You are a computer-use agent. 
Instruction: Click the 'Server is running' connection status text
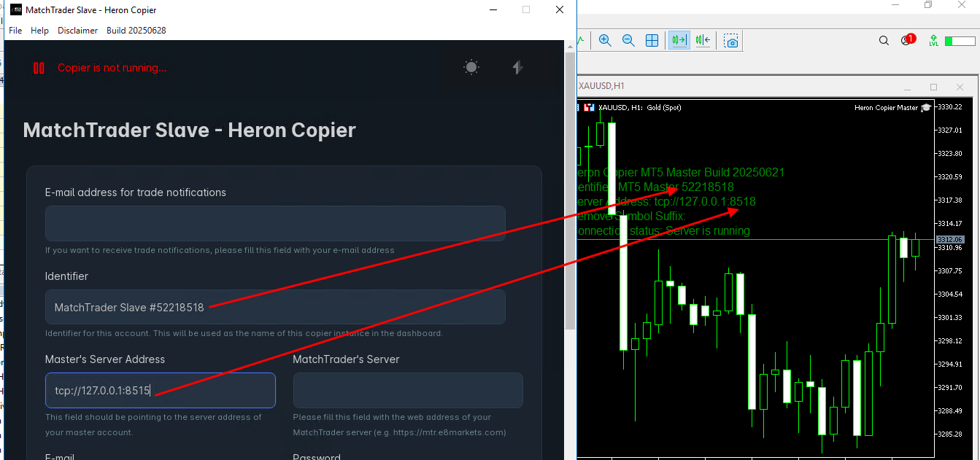[x=708, y=231]
